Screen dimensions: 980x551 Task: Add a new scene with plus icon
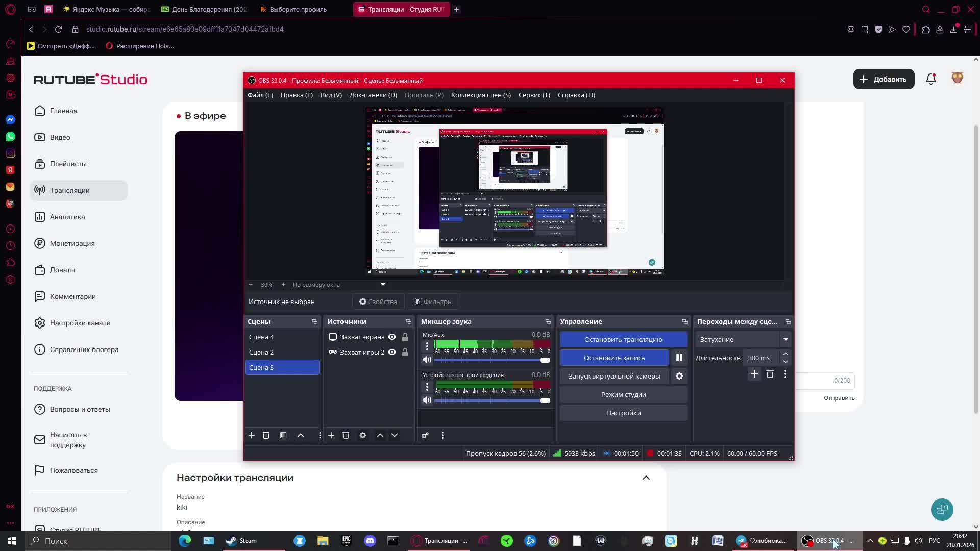click(x=251, y=435)
